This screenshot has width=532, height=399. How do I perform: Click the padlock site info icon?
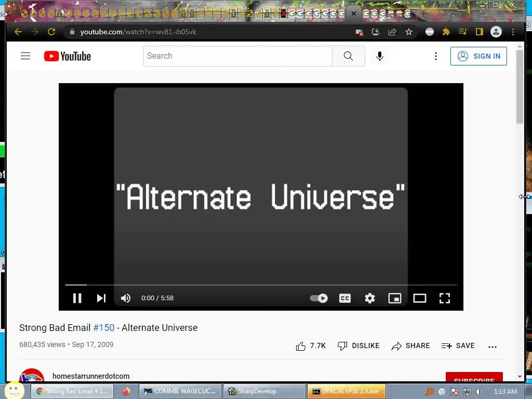pos(72,32)
